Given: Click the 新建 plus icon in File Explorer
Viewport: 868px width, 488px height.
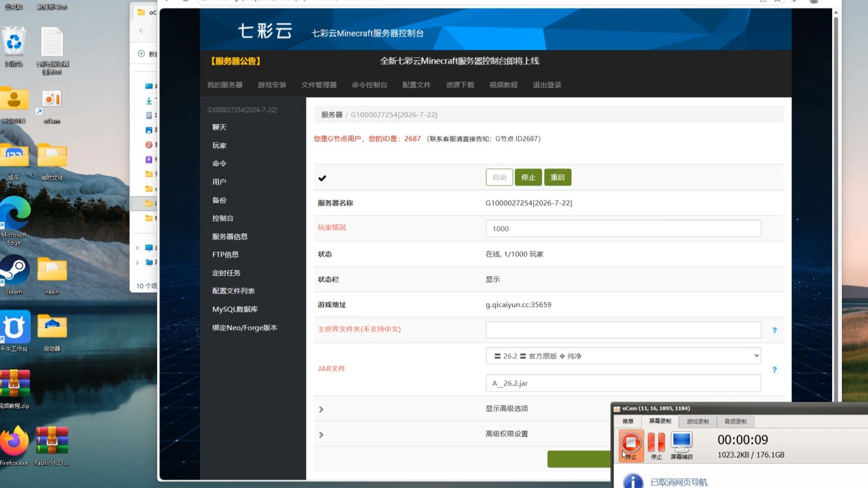Looking at the screenshot, I should pyautogui.click(x=141, y=53).
